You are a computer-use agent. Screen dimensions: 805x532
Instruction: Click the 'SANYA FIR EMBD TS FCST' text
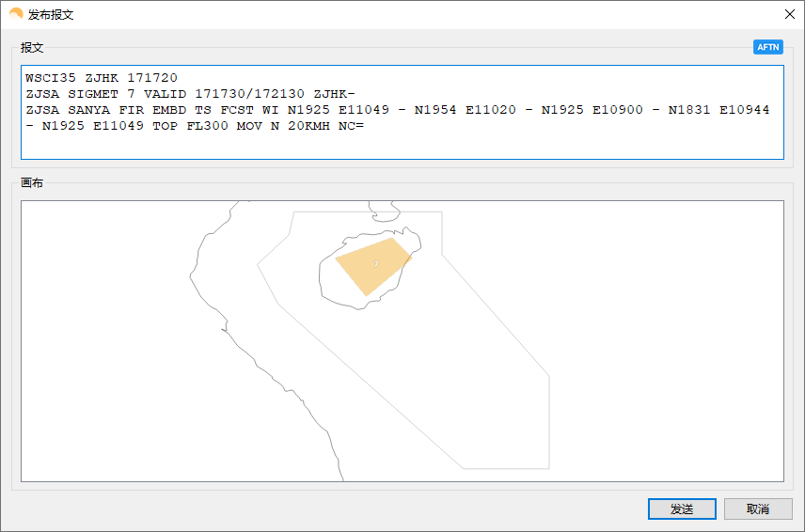tap(161, 110)
